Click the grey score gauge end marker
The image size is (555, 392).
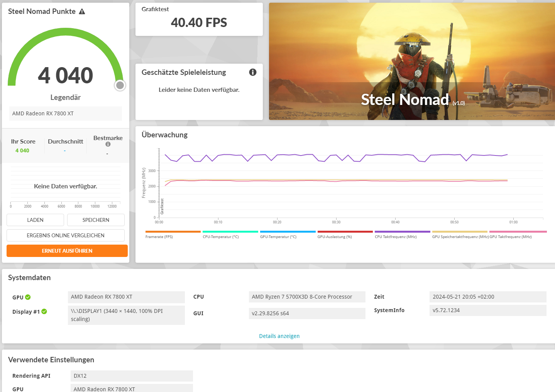point(120,85)
